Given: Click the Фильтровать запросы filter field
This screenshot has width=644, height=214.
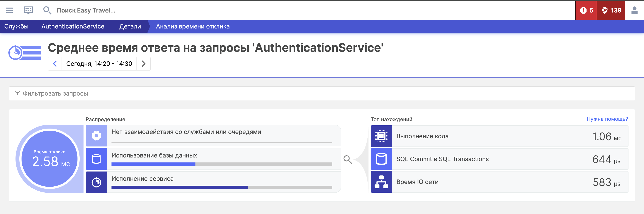Looking at the screenshot, I should (x=322, y=93).
